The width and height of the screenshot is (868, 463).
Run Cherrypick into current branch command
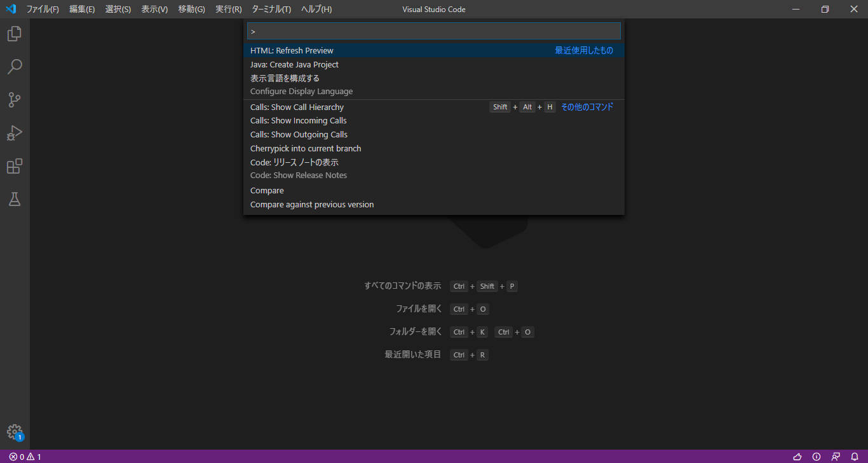pyautogui.click(x=433, y=148)
